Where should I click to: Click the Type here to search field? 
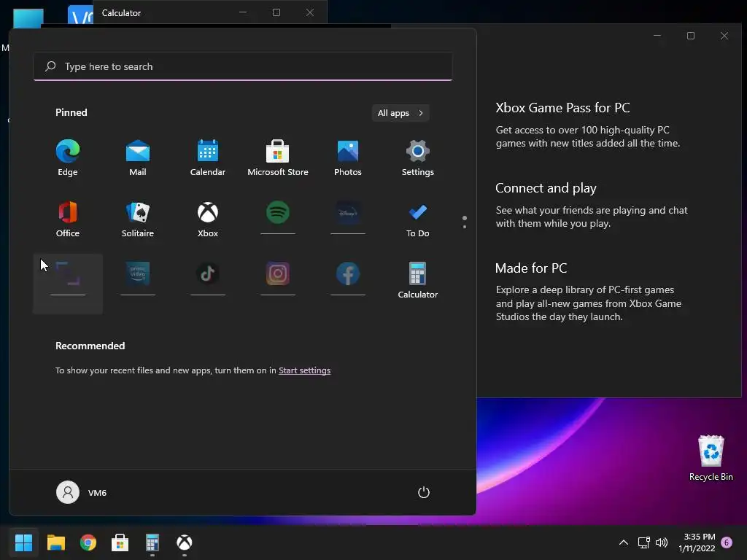click(242, 66)
